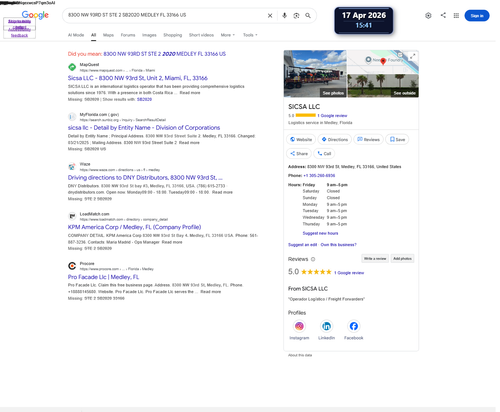Click the Reviews info icon
This screenshot has height=412, width=500.
coord(313,259)
